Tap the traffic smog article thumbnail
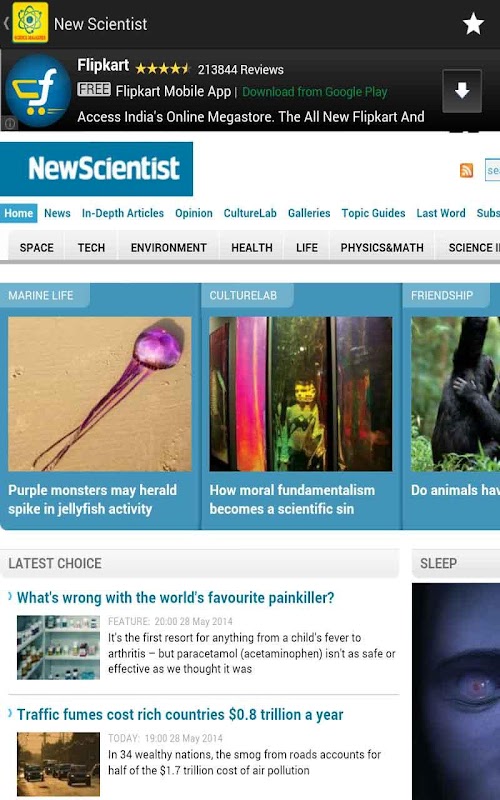The width and height of the screenshot is (500, 800). pos(58,764)
